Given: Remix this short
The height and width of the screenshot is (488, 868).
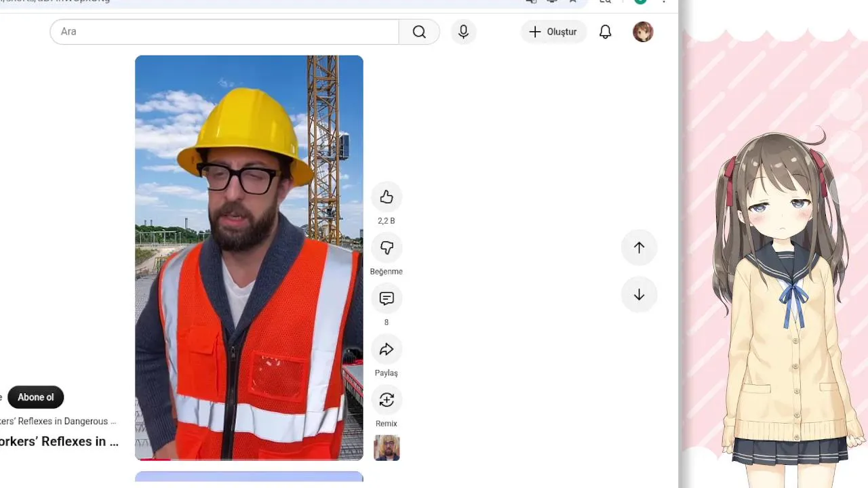Looking at the screenshot, I should [387, 400].
